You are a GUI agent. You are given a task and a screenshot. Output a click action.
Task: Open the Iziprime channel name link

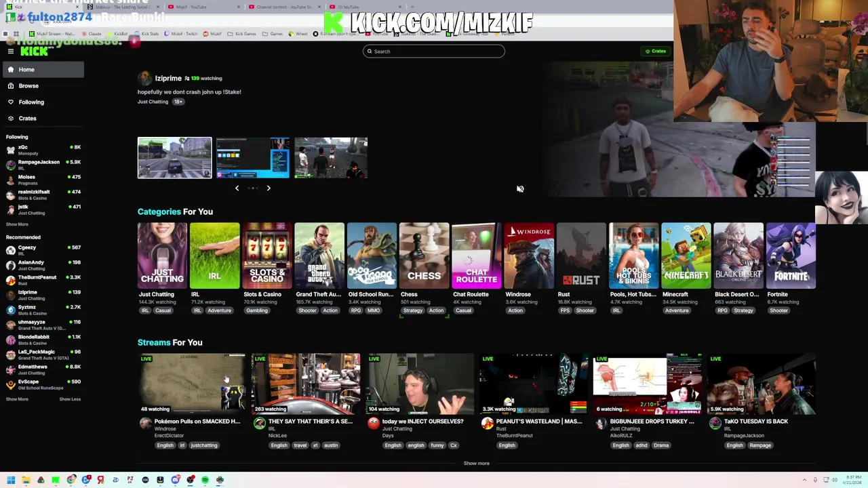[168, 79]
